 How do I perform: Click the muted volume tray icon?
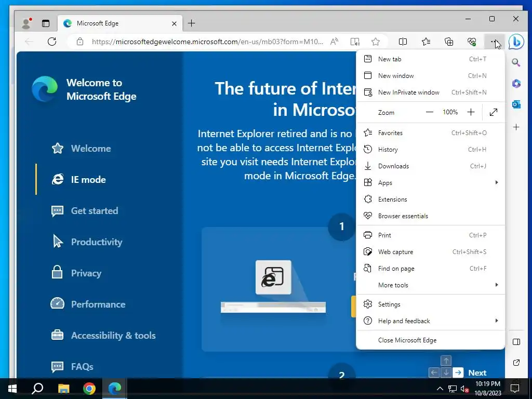464,389
